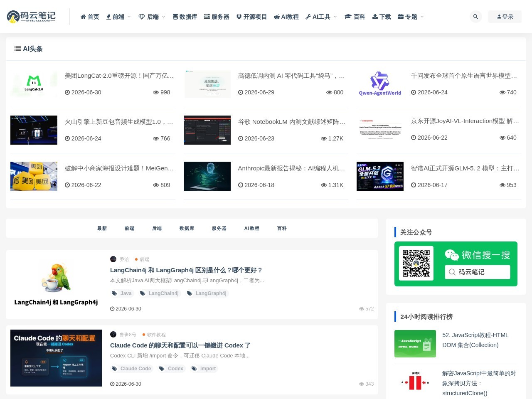The height and width of the screenshot is (399, 532).
Task: Select the 数据库 category tab
Action: pyautogui.click(x=187, y=228)
